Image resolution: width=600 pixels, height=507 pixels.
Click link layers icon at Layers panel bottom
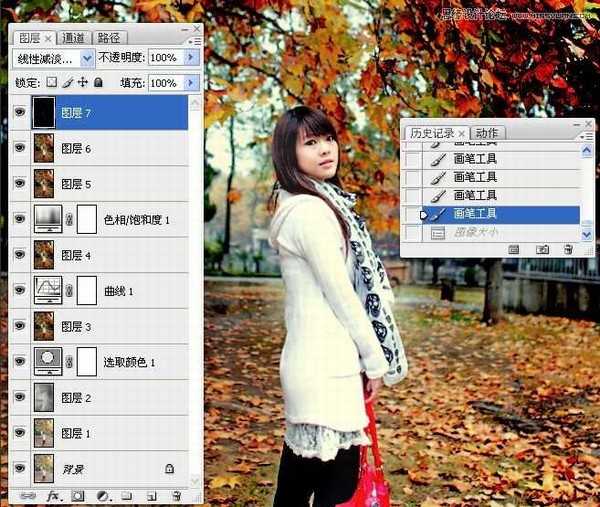pos(27,496)
